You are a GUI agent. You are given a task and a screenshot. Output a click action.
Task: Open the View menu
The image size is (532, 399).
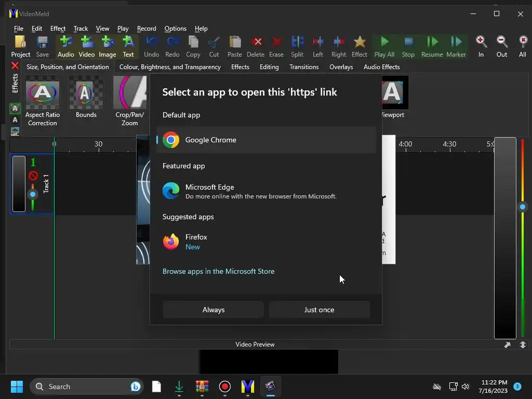tap(102, 29)
